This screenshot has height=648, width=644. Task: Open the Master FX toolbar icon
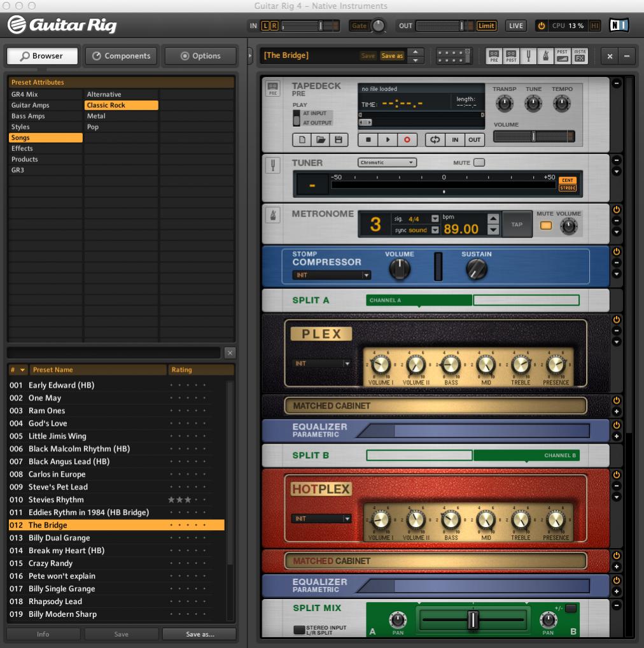(580, 56)
